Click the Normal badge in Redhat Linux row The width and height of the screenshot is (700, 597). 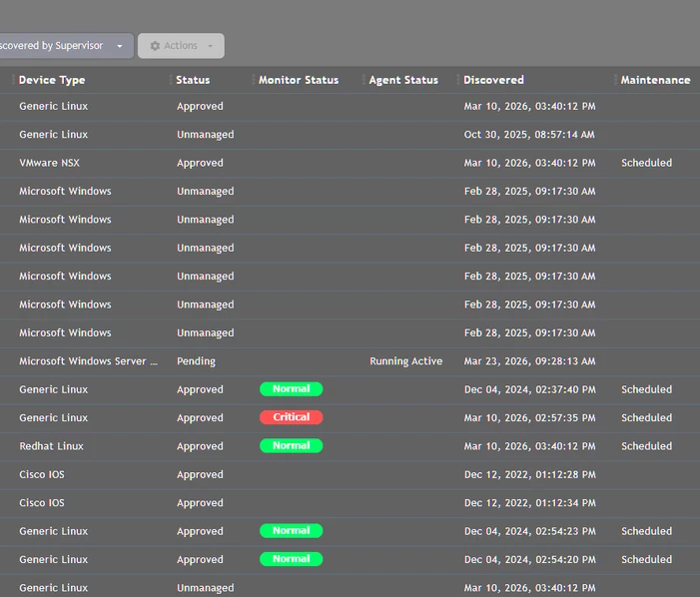click(291, 445)
